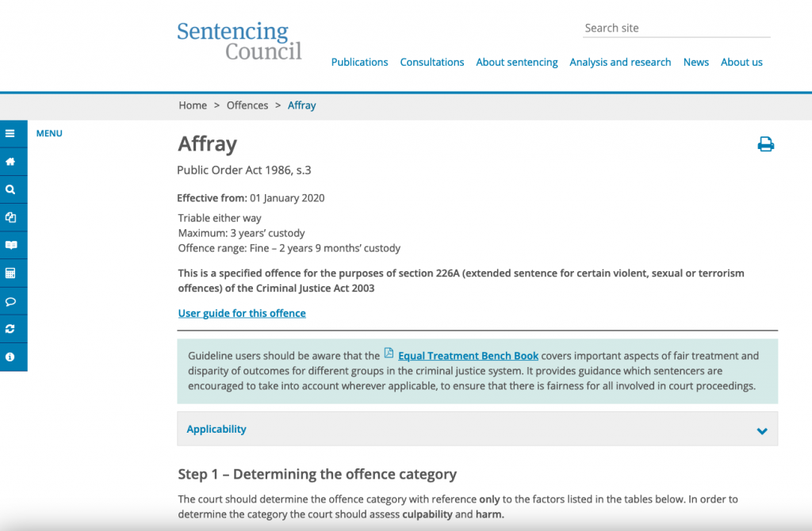Click the hamburger menu icon in sidebar
812x531 pixels.
[10, 134]
